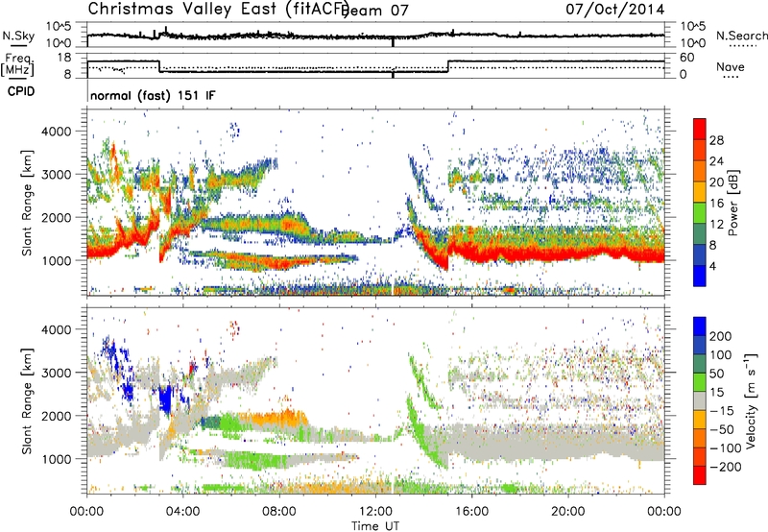Select the "N.Sky" legend label
Screen dimensions: 768x532
18,36
